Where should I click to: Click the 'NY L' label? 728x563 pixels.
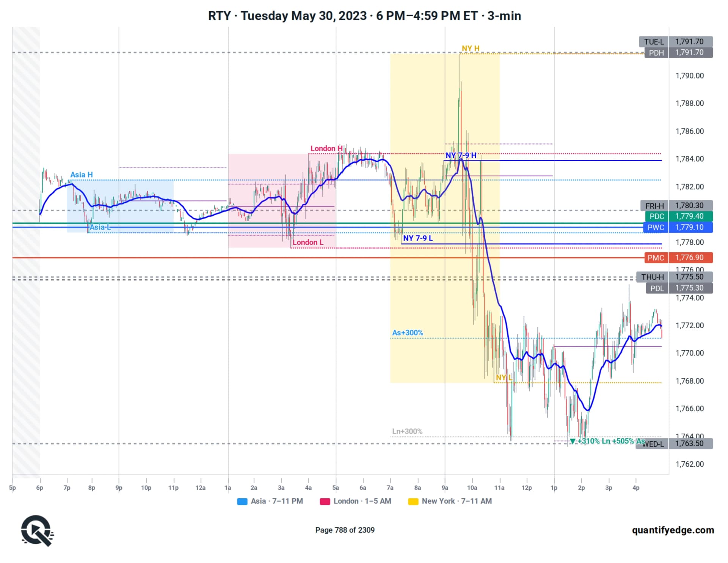504,378
